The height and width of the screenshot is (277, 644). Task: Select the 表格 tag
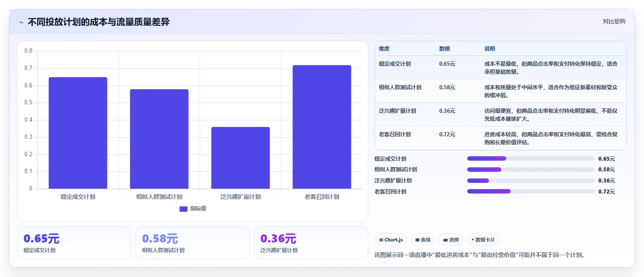(x=423, y=240)
